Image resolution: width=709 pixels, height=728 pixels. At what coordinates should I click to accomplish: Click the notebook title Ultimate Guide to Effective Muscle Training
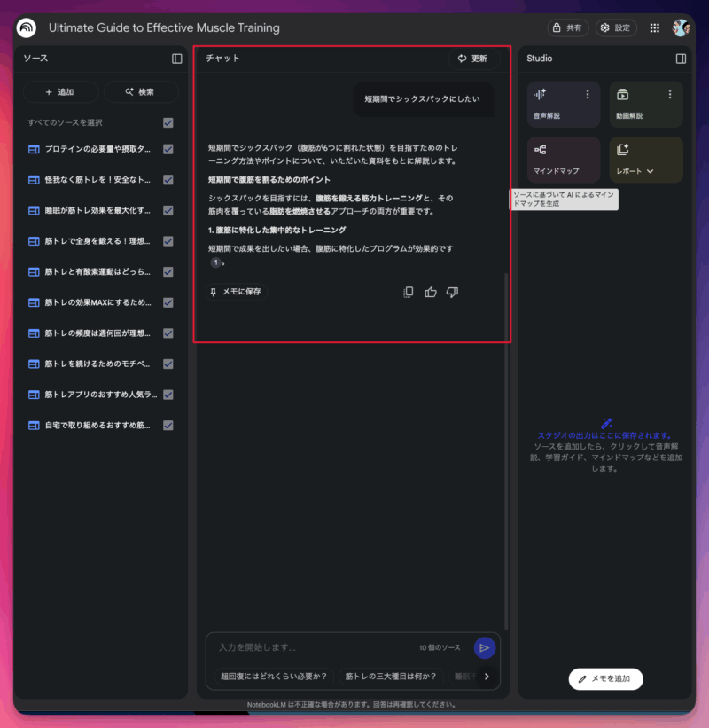pos(164,27)
